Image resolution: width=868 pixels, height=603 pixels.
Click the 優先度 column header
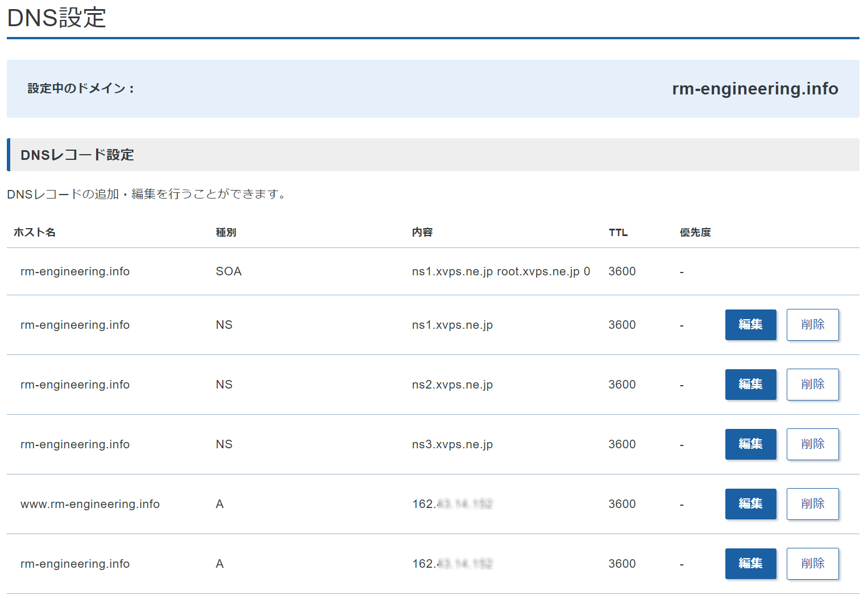click(x=695, y=232)
